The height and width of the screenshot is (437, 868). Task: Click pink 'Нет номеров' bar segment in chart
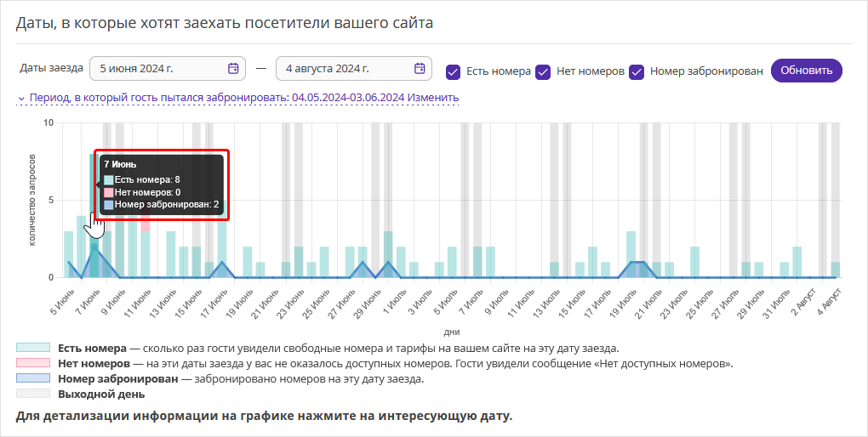pos(145,224)
